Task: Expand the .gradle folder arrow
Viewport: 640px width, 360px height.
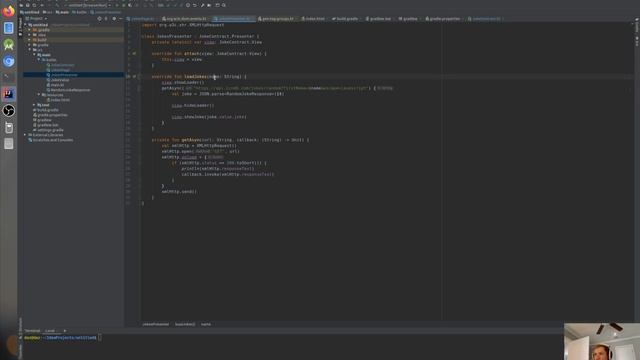Action: click(x=30, y=30)
